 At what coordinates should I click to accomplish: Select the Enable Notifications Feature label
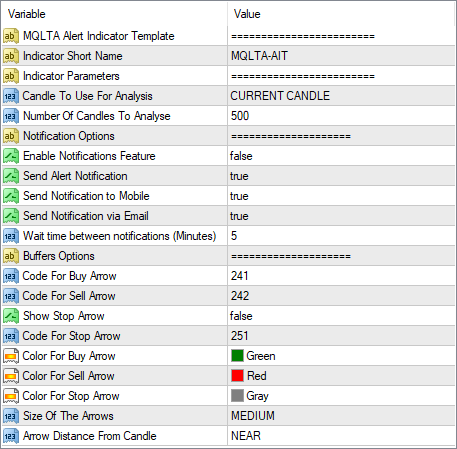[89, 156]
